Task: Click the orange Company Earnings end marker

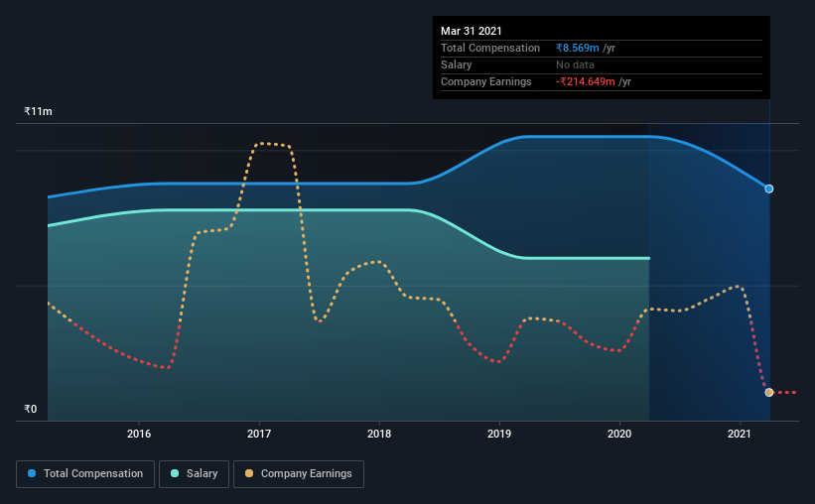Action: click(x=768, y=392)
